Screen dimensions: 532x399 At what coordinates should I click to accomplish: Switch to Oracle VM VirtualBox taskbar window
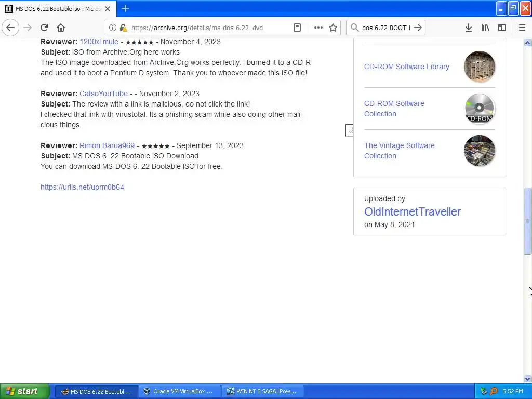click(179, 392)
